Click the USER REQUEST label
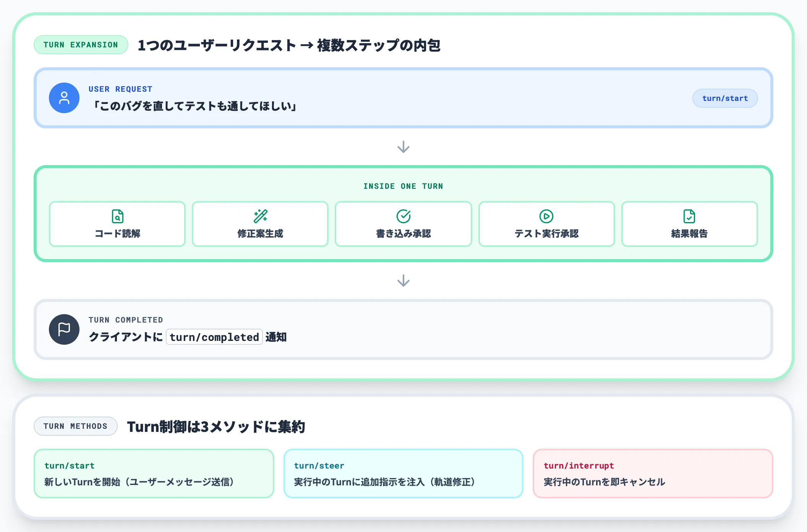807x532 pixels. [x=120, y=89]
